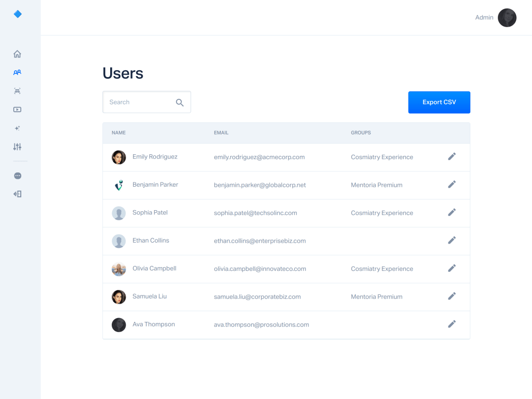The height and width of the screenshot is (399, 532).
Task: Select the name Olivia Campbell
Action: click(154, 268)
